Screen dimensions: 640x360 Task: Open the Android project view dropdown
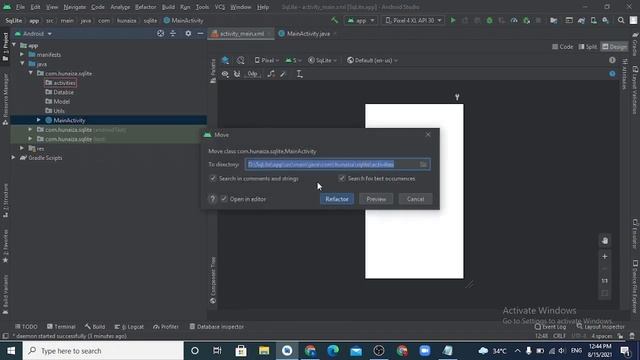coord(33,33)
